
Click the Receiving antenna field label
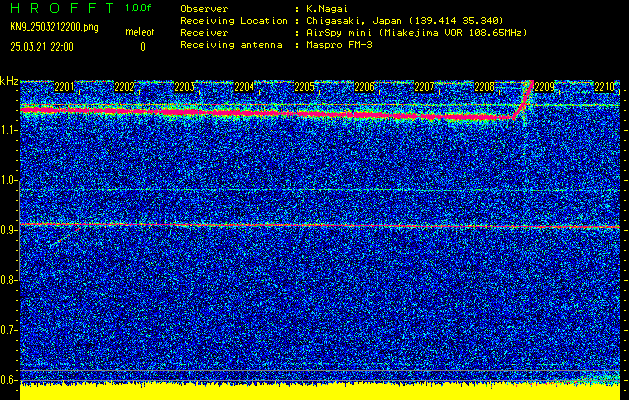(231, 45)
